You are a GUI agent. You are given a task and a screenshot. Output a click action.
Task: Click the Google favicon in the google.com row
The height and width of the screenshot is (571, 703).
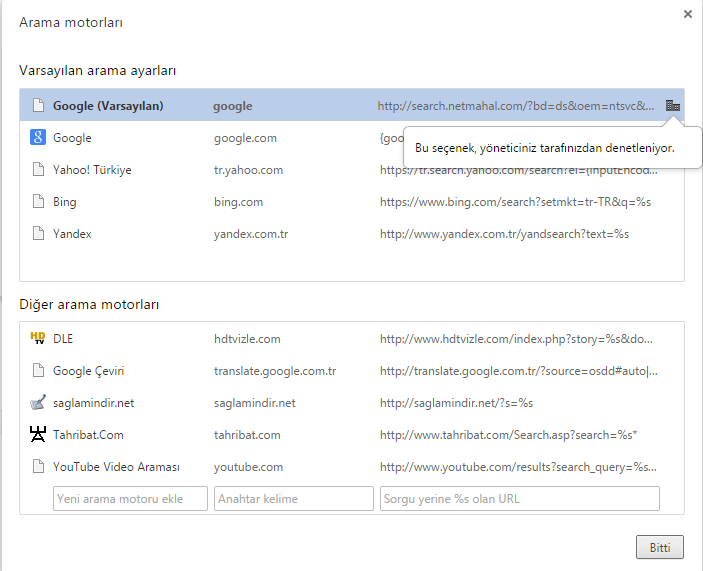click(38, 137)
